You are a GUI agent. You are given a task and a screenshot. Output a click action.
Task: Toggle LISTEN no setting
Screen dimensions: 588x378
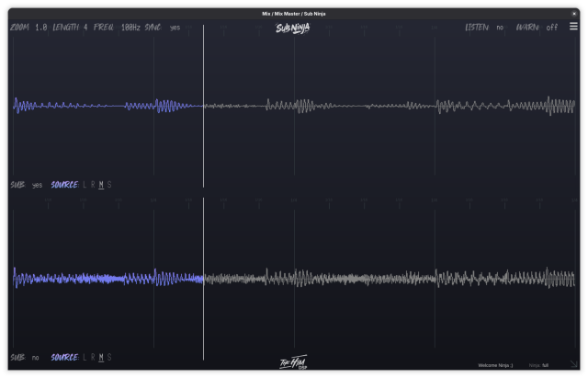[x=500, y=28]
